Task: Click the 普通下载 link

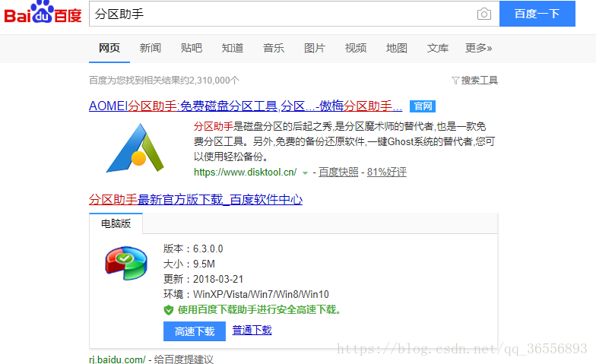Action: click(x=252, y=330)
